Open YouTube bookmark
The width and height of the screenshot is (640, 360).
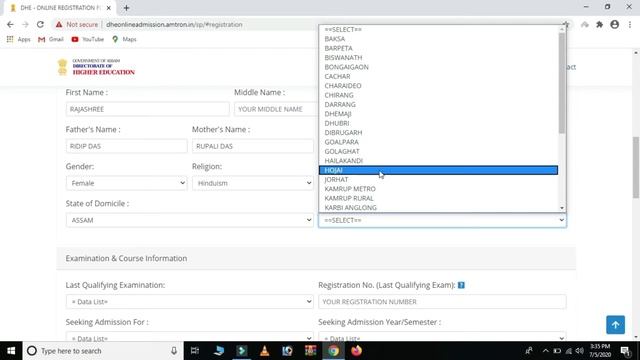pos(87,39)
